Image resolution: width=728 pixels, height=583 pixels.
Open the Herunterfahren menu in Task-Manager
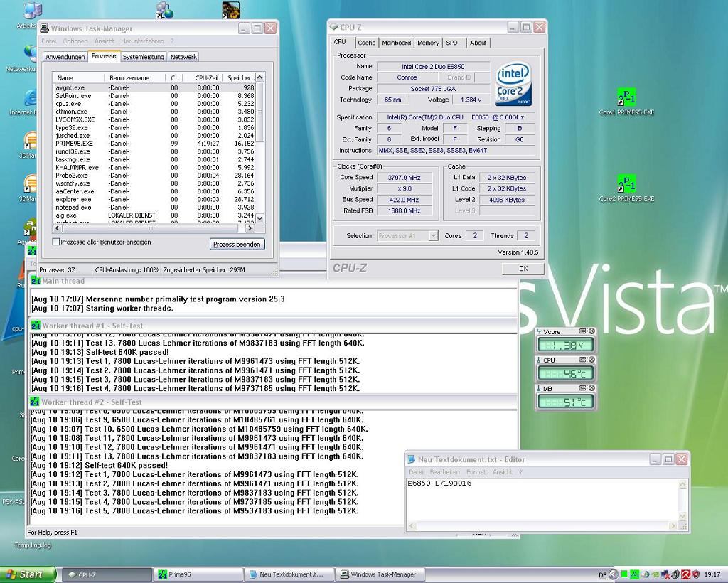[x=142, y=41]
